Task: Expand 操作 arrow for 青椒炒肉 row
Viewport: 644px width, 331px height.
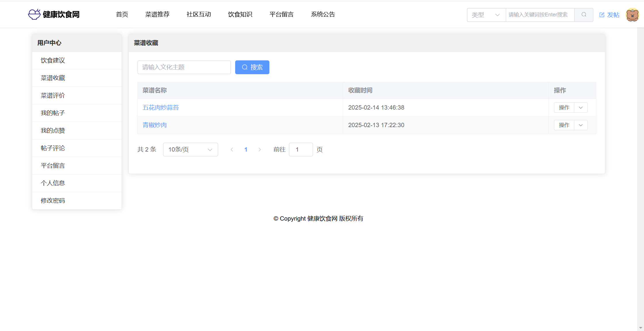Action: click(581, 125)
